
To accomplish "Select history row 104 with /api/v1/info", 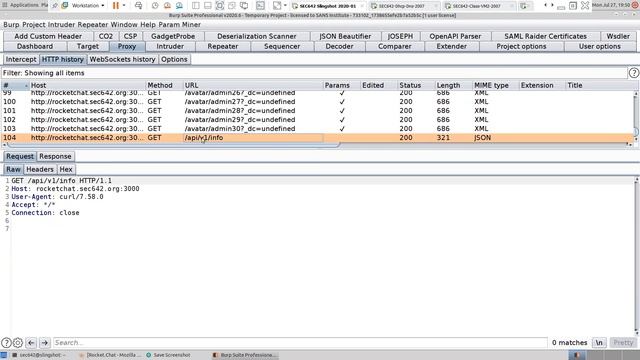I will (x=317, y=138).
